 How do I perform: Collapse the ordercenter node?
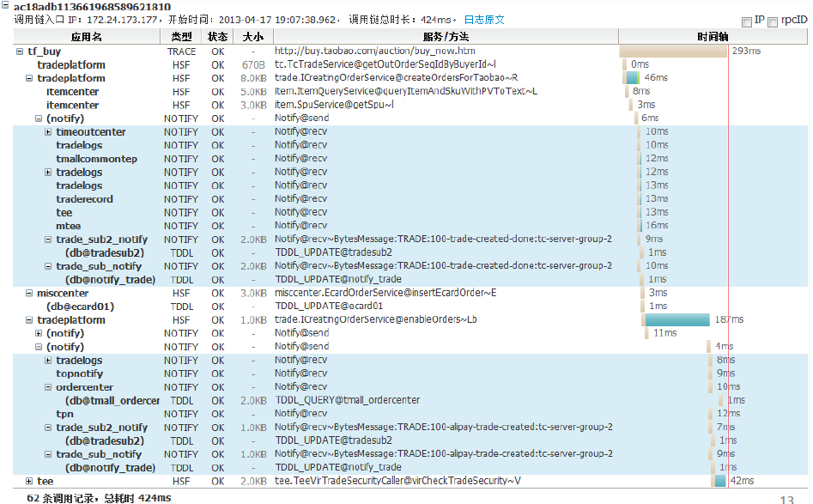(x=48, y=387)
